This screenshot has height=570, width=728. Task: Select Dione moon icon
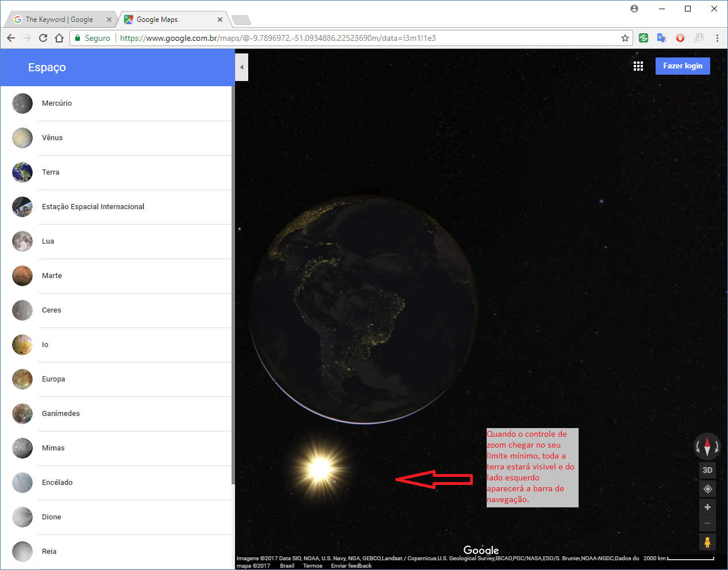pyautogui.click(x=22, y=517)
